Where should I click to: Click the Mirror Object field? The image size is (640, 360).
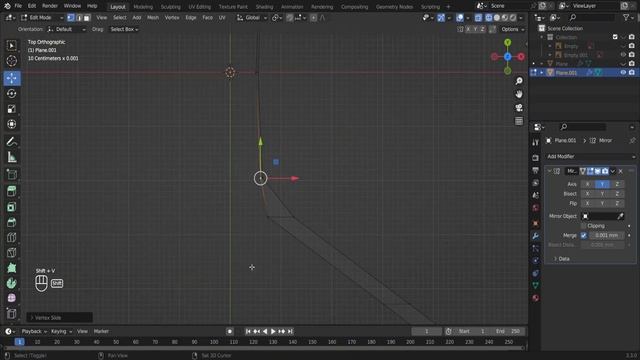tap(598, 216)
